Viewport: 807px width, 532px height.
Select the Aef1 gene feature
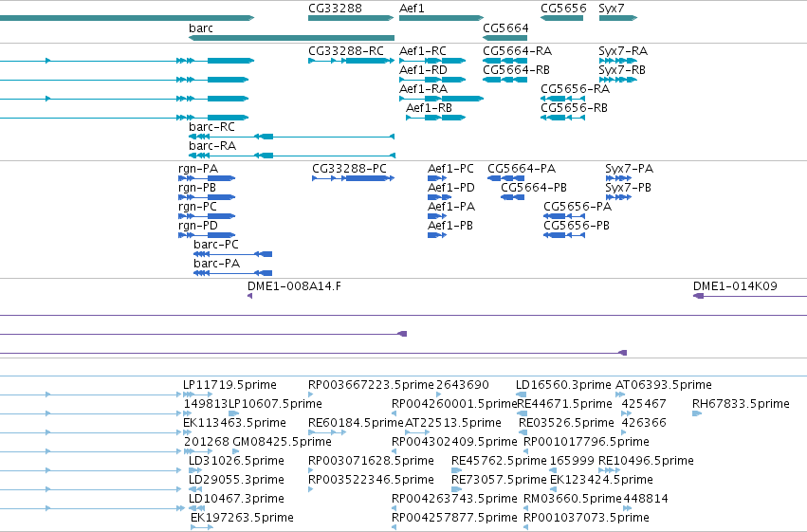click(442, 18)
